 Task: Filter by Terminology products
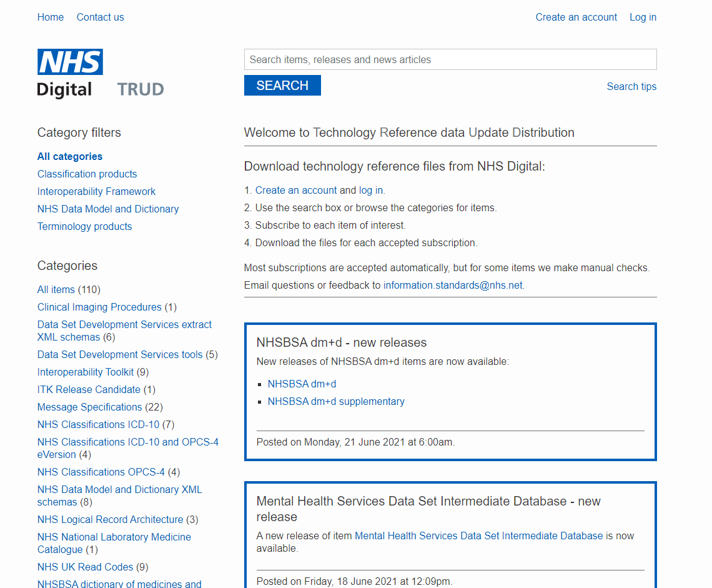tap(84, 226)
